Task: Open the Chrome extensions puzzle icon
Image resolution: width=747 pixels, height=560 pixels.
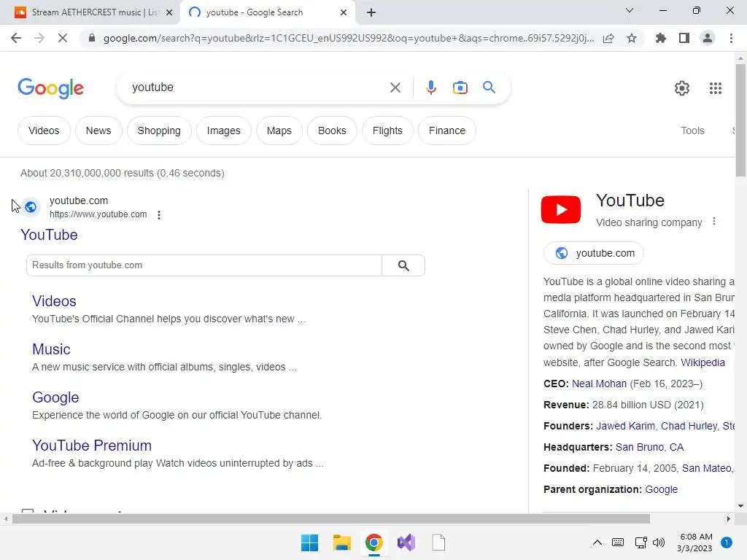Action: tap(661, 38)
